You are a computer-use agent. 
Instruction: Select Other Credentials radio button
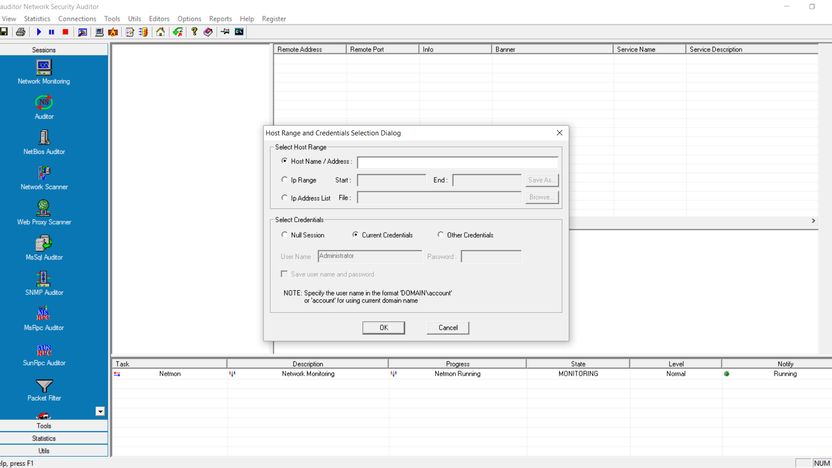440,235
